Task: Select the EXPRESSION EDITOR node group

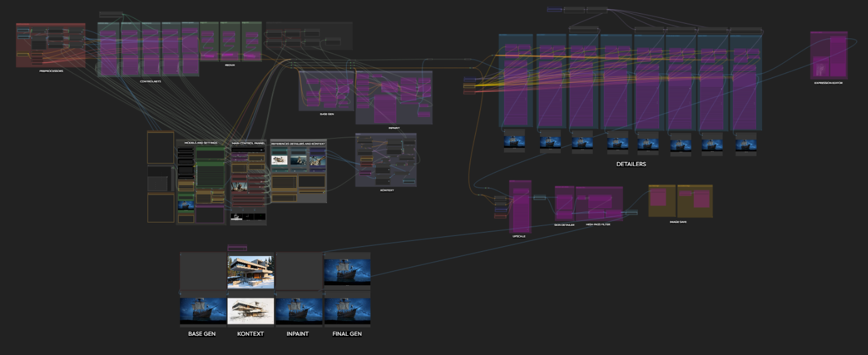Action: pyautogui.click(x=828, y=56)
